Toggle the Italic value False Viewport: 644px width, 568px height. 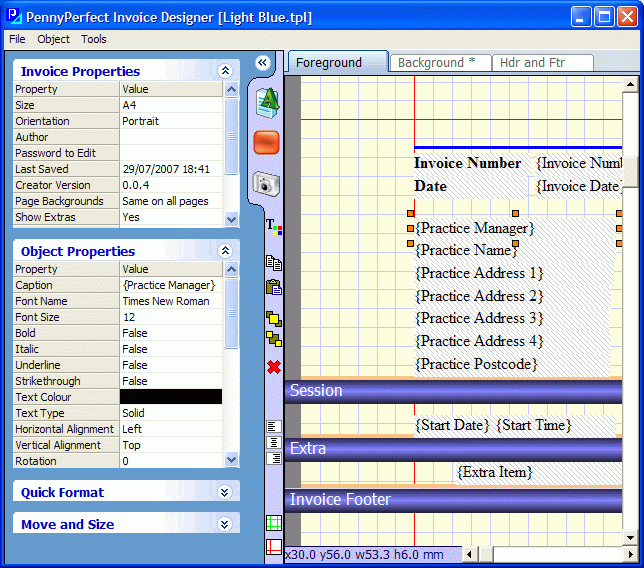171,349
